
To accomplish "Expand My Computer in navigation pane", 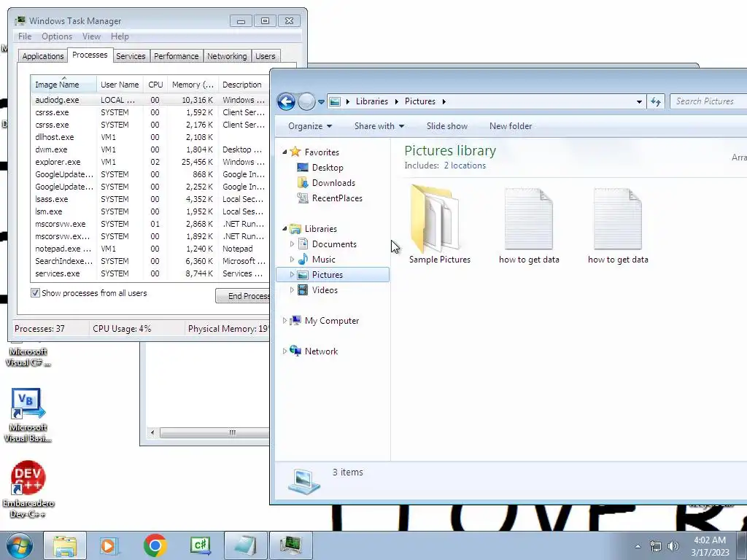I will point(285,321).
